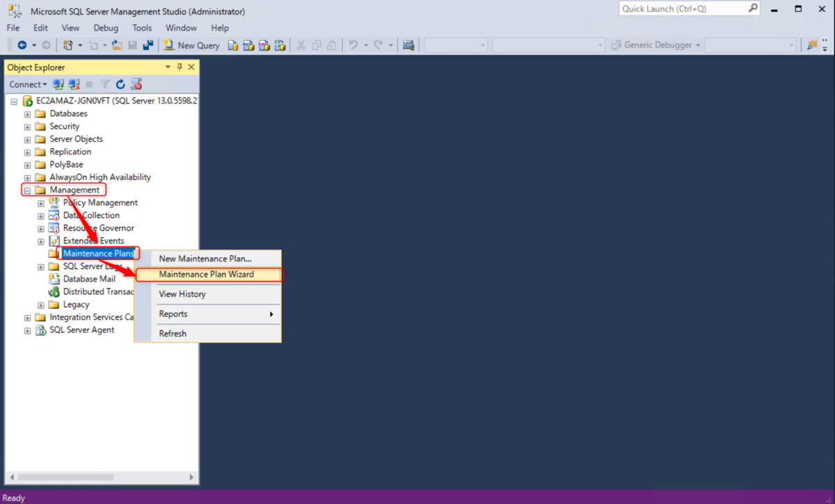Expand the Legacy folder node
Screen dimensions: 835x504
point(40,304)
